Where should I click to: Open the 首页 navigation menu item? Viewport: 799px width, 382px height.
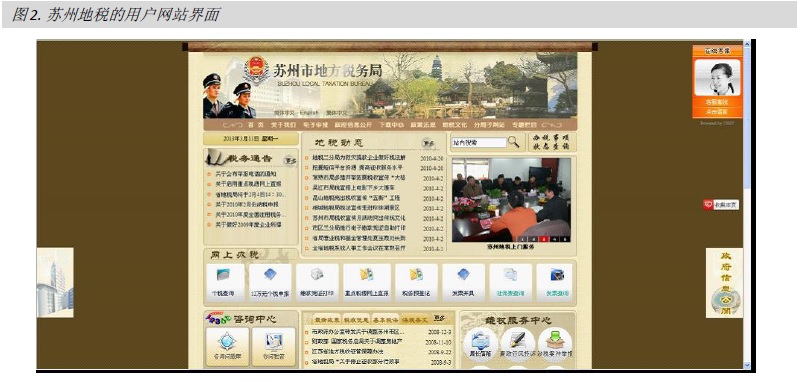[256, 125]
